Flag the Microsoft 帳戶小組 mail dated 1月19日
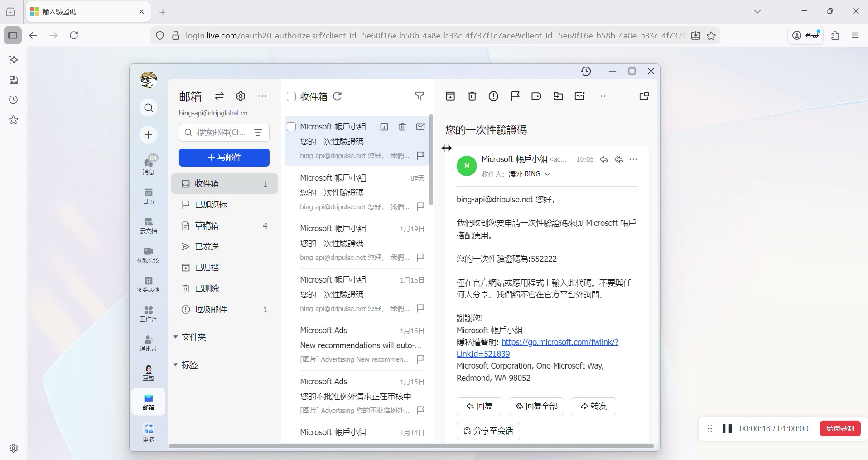 (x=420, y=257)
